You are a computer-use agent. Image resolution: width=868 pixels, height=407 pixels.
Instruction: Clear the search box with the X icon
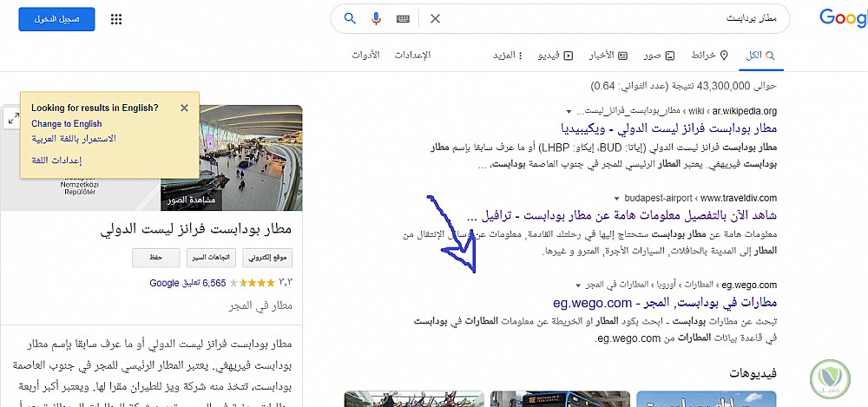[436, 19]
